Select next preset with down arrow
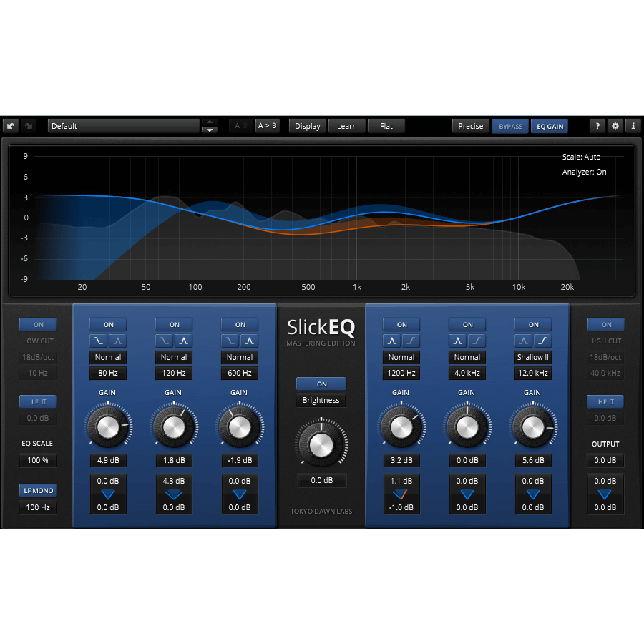The width and height of the screenshot is (644, 644). pyautogui.click(x=210, y=130)
